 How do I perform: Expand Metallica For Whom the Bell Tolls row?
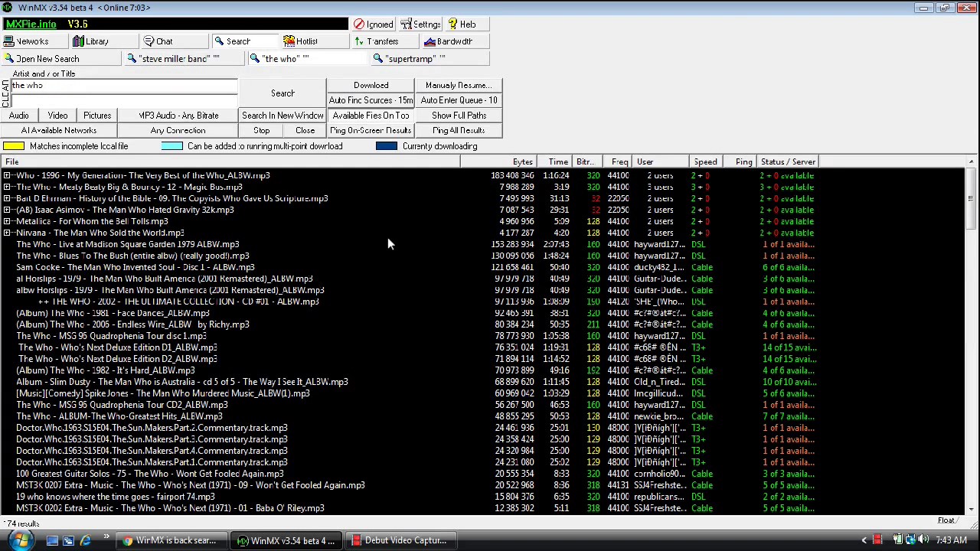pos(7,221)
